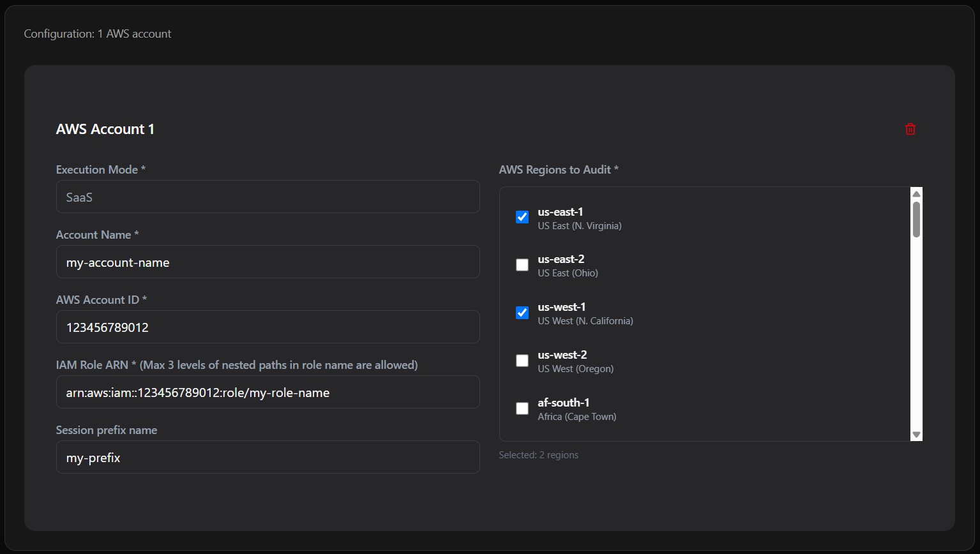
Task: Open the Execution Mode SaaS field
Action: [268, 197]
